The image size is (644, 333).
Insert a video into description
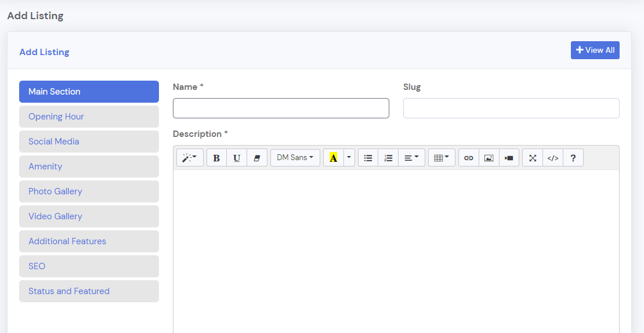(x=509, y=158)
